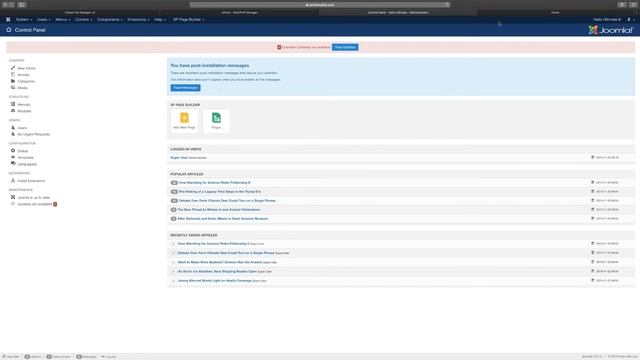This screenshot has height=360, width=640.
Task: Open the Super User logged-in link
Action: point(179,158)
